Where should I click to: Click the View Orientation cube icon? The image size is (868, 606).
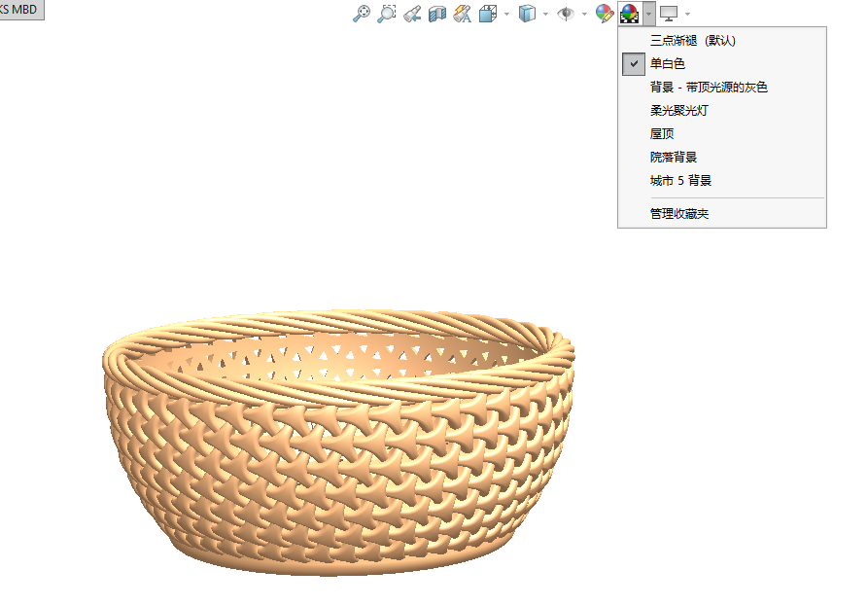pos(488,14)
